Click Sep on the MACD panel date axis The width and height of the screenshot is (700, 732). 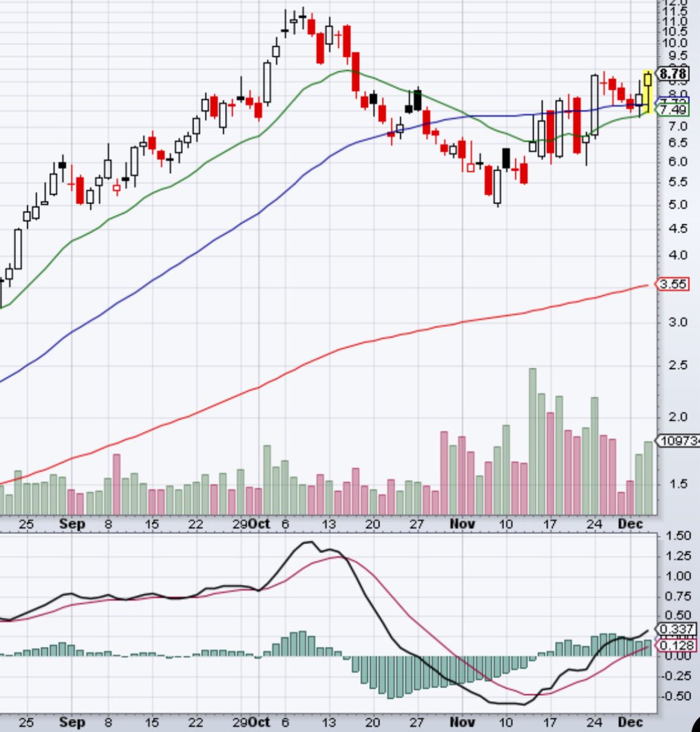click(x=72, y=722)
